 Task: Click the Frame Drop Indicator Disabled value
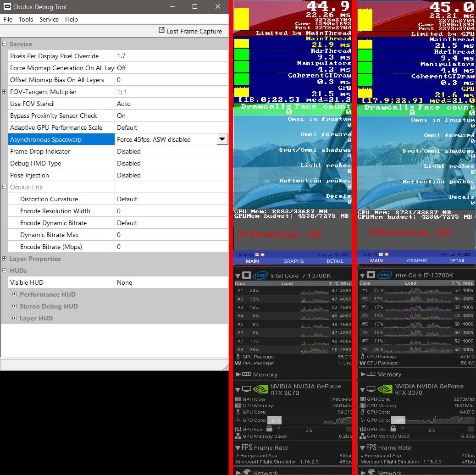(172, 151)
